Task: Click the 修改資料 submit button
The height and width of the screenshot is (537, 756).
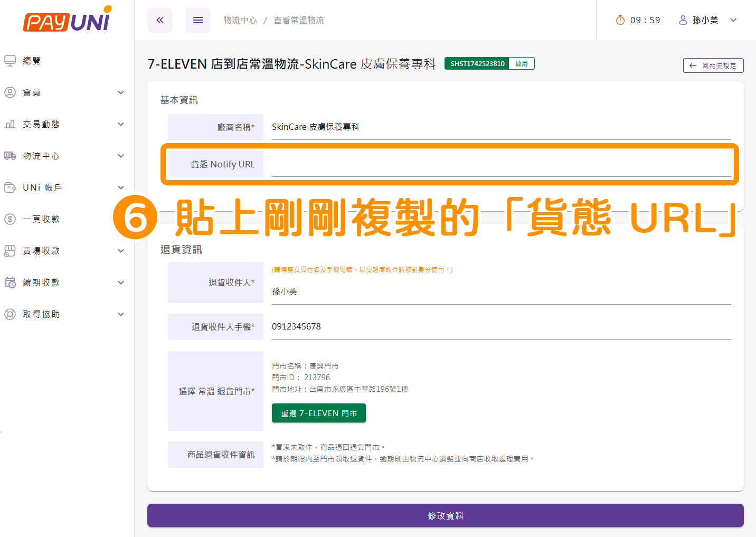Action: tap(446, 515)
